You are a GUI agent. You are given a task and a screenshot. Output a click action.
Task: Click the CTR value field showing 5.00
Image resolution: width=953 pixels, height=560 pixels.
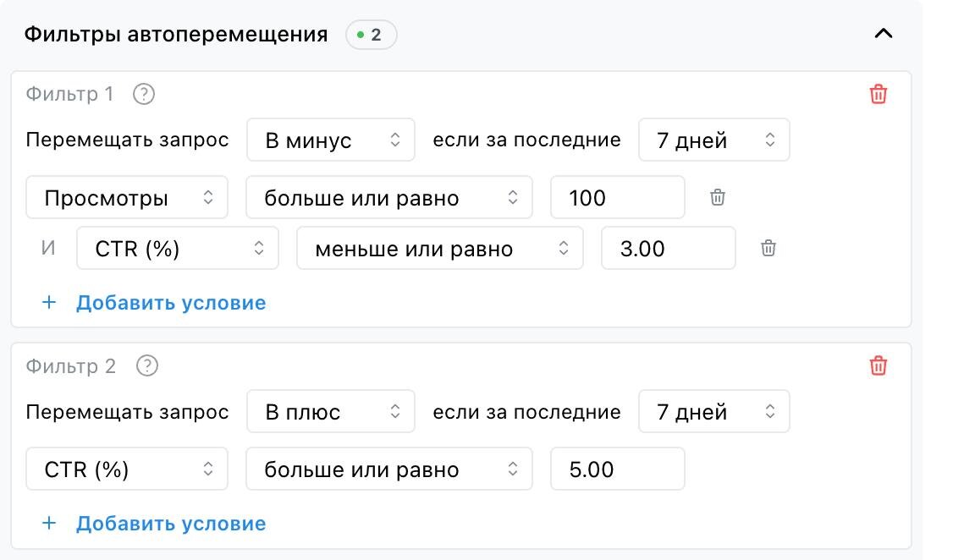coord(617,469)
